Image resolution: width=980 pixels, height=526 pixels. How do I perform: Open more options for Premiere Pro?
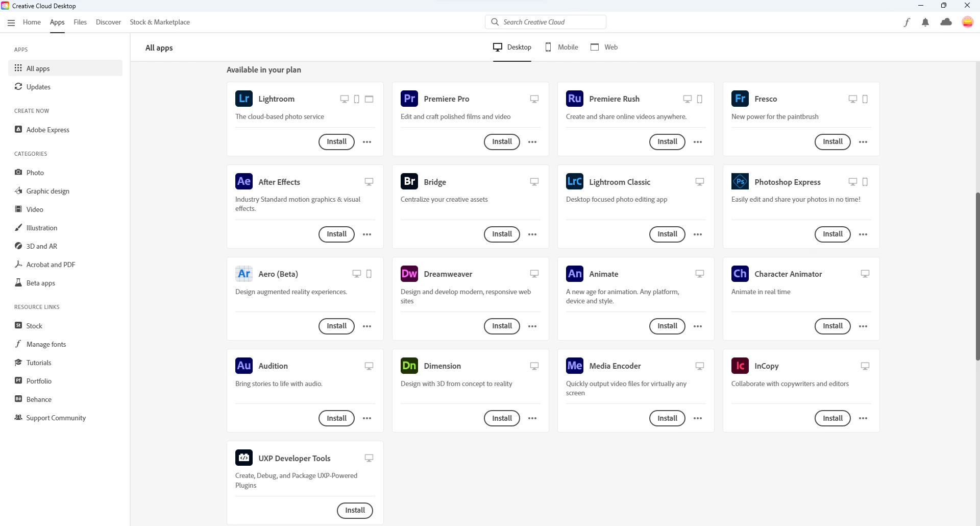coord(532,142)
